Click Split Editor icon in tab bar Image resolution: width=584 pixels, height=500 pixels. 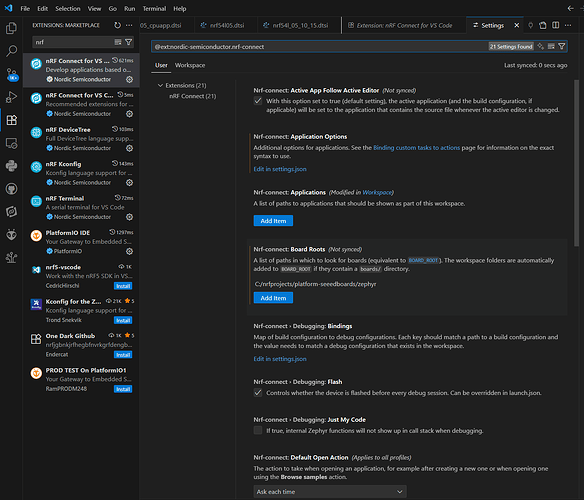point(555,25)
